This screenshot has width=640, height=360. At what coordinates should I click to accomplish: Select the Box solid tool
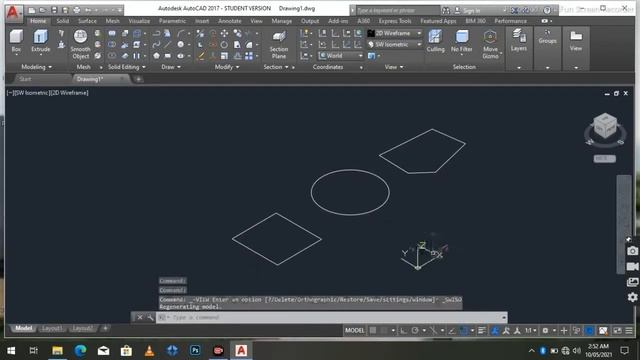pos(16,41)
